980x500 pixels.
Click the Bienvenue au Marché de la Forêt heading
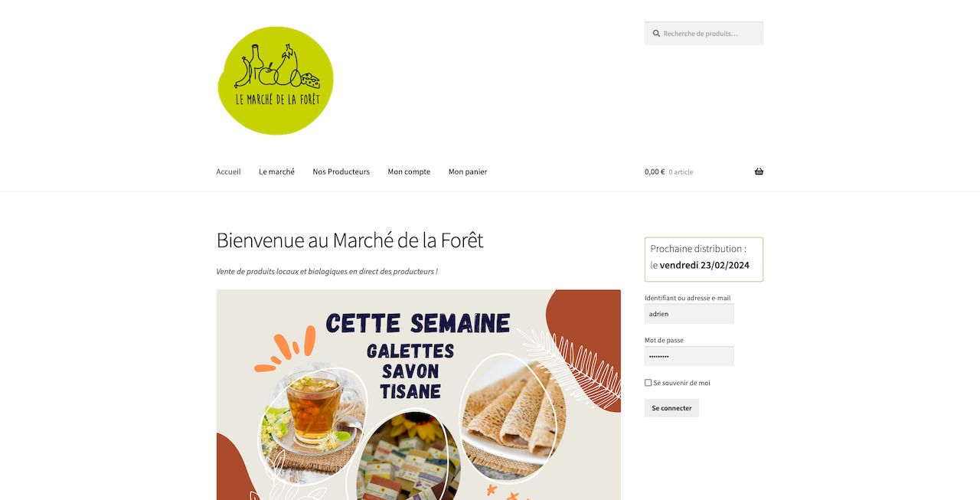[350, 240]
